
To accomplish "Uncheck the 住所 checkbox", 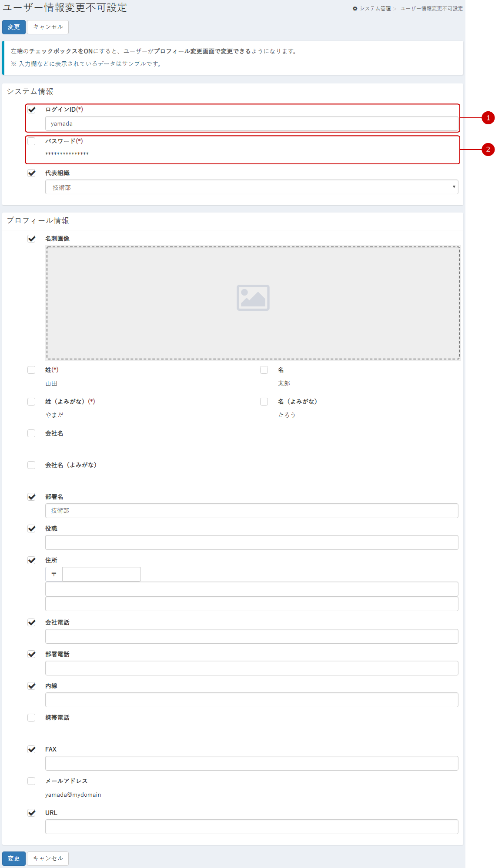I will [31, 560].
